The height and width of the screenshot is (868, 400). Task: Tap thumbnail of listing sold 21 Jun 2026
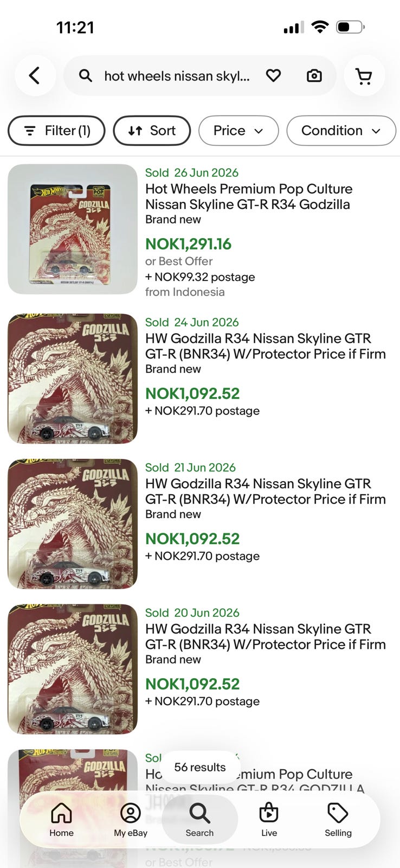point(73,524)
